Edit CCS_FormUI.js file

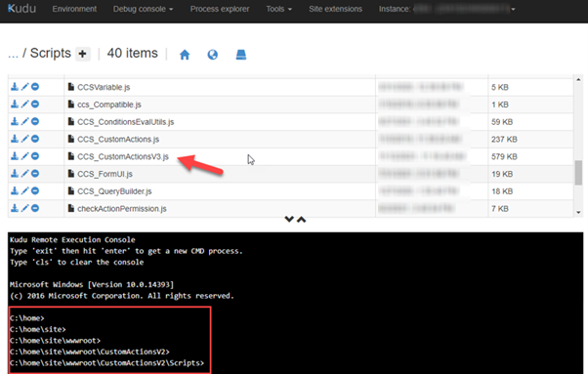pos(24,173)
